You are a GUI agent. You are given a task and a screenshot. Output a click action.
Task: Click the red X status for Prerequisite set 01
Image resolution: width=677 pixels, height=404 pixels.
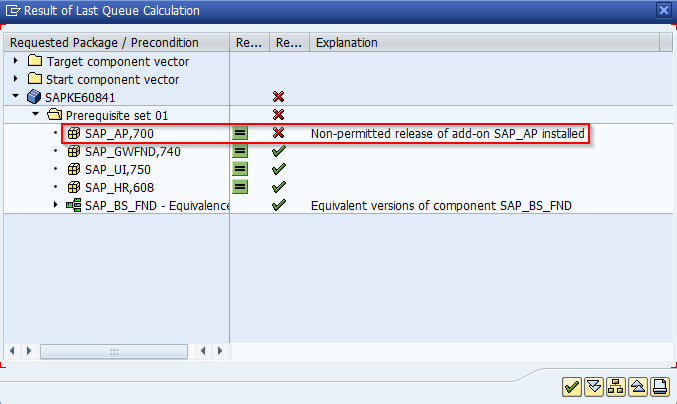pyautogui.click(x=278, y=115)
